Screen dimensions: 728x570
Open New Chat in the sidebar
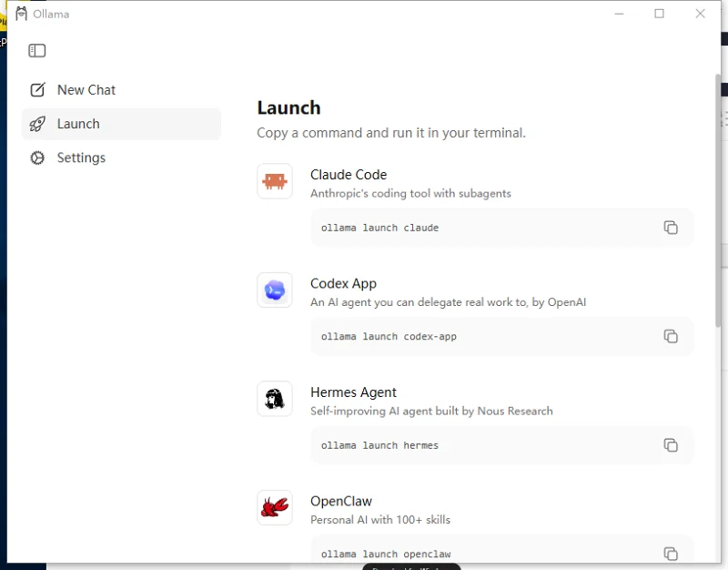tap(121, 89)
